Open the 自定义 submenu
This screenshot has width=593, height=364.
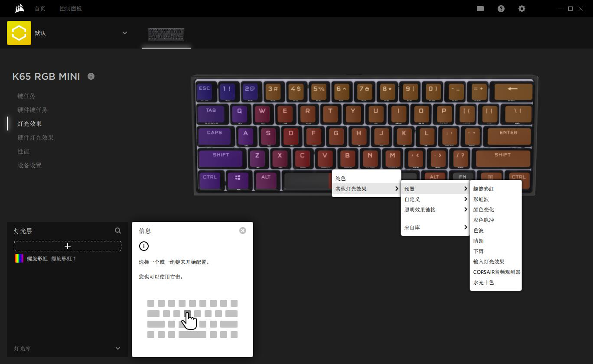click(x=435, y=199)
